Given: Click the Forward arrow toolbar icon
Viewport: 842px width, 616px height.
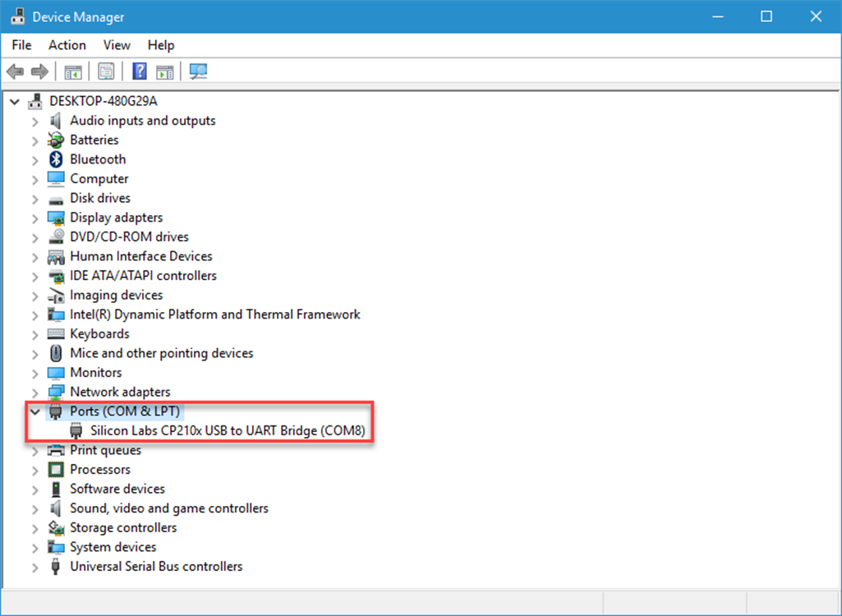Looking at the screenshot, I should 39,71.
